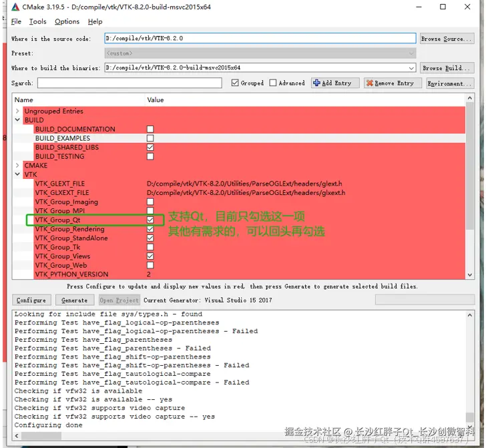Image resolution: width=486 pixels, height=448 pixels.
Task: Open the Tools menu
Action: [37, 21]
